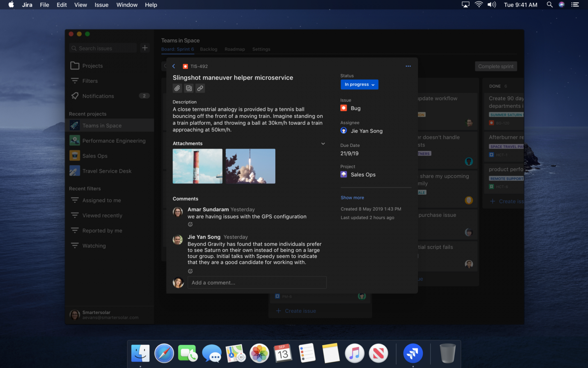Open Filters in the sidebar
The image size is (588, 368).
(x=109, y=81)
